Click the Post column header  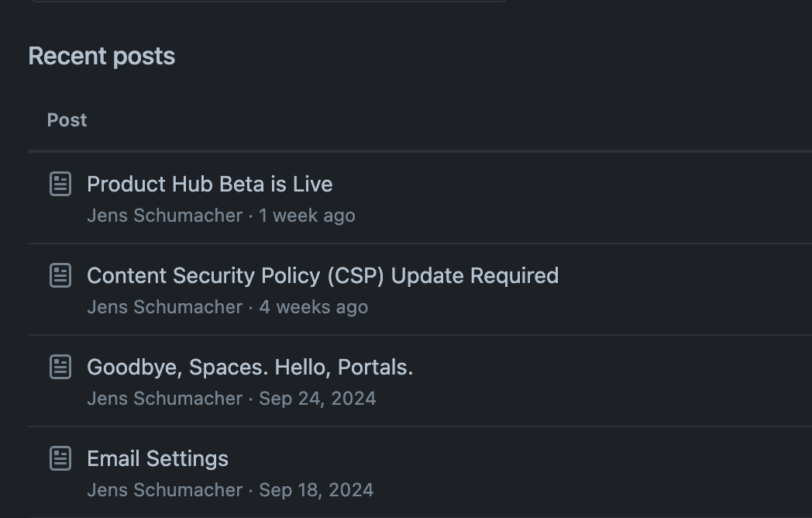coord(67,120)
